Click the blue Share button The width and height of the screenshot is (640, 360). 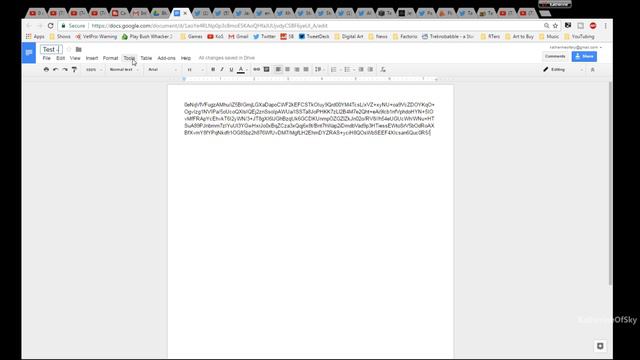584,56
